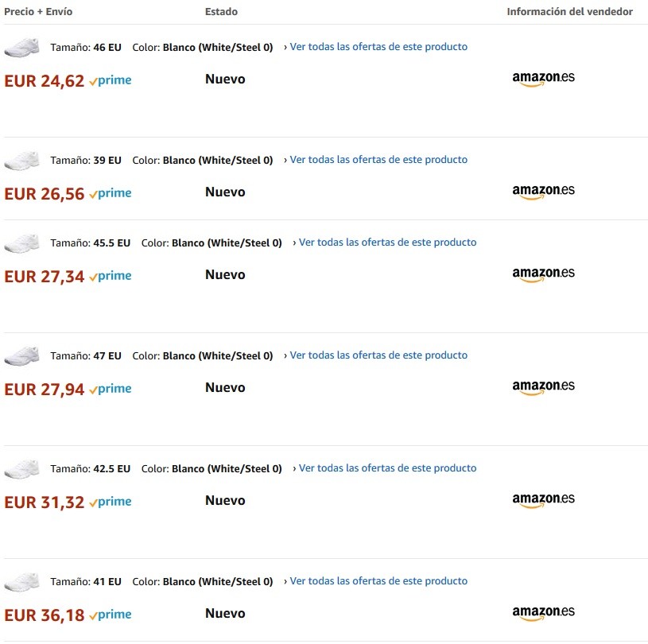Click shoe thumbnail for size 46 EU
Image resolution: width=648 pixels, height=644 pixels.
(21, 47)
